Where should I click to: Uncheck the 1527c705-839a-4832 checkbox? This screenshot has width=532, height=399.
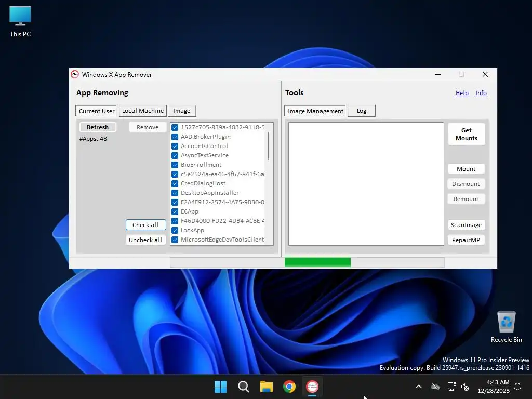[x=175, y=127]
